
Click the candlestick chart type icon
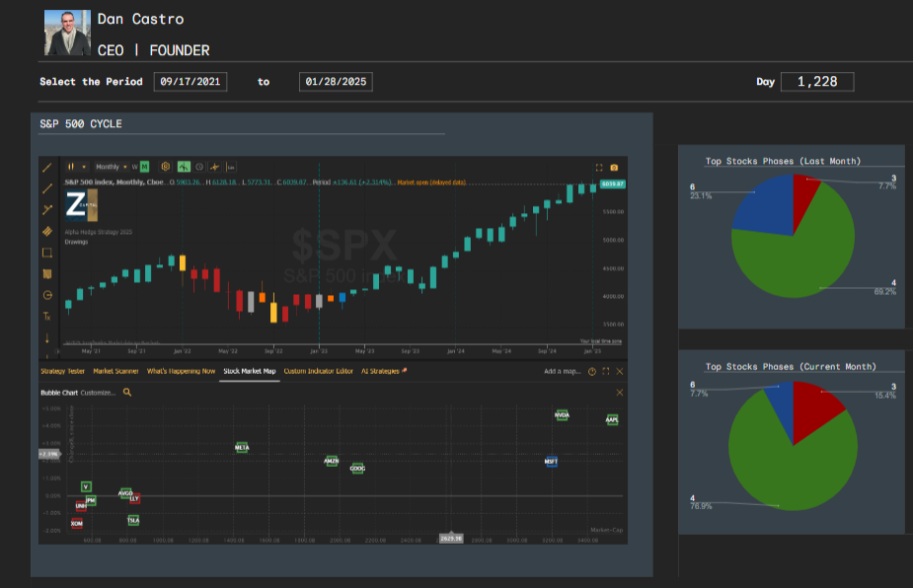point(70,167)
